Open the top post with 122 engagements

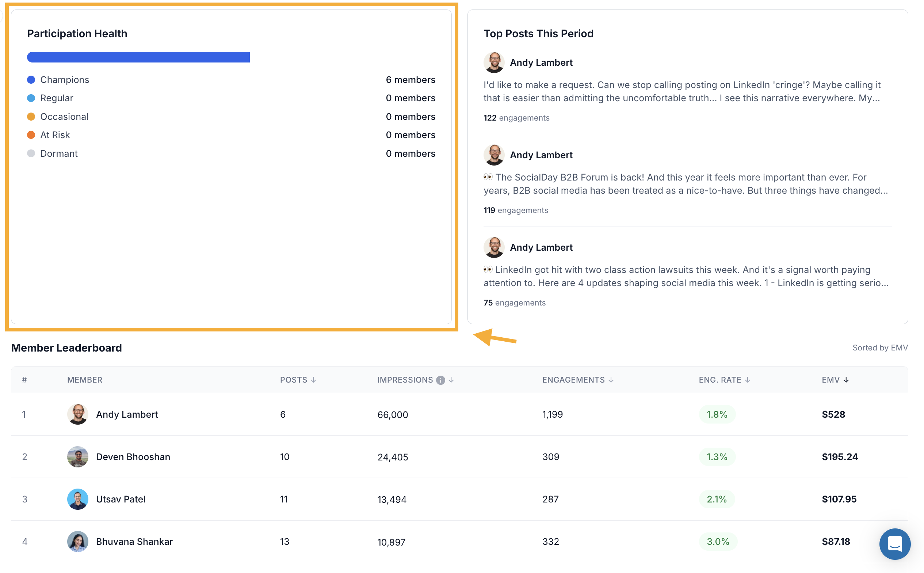[x=681, y=91]
